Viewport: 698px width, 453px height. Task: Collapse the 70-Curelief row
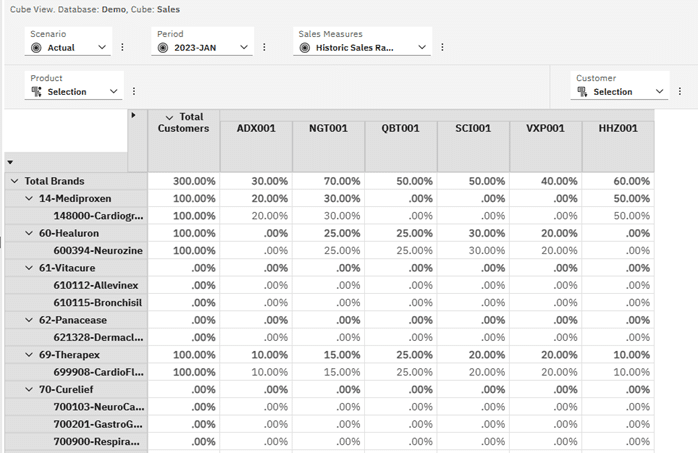click(x=29, y=389)
